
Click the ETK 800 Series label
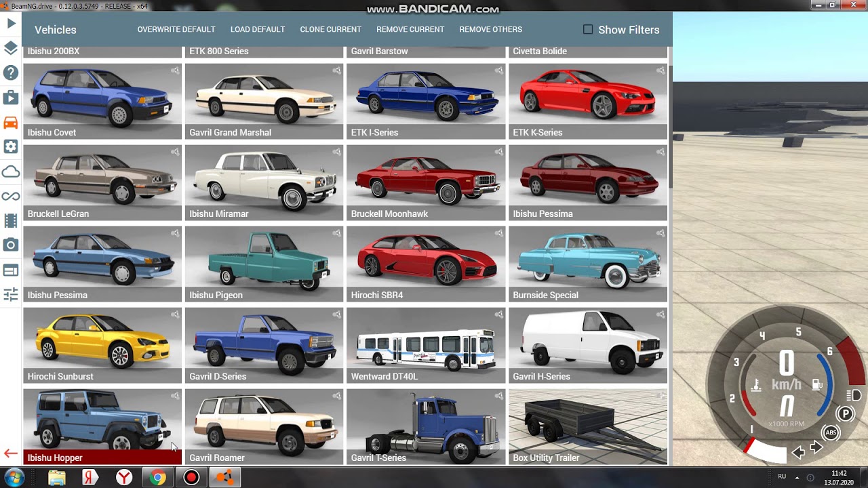[x=219, y=52]
